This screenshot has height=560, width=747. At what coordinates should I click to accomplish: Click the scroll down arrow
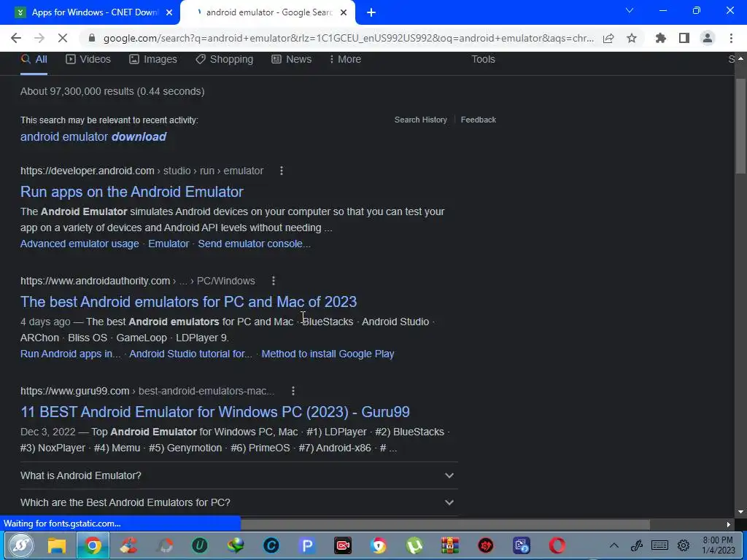click(x=740, y=512)
